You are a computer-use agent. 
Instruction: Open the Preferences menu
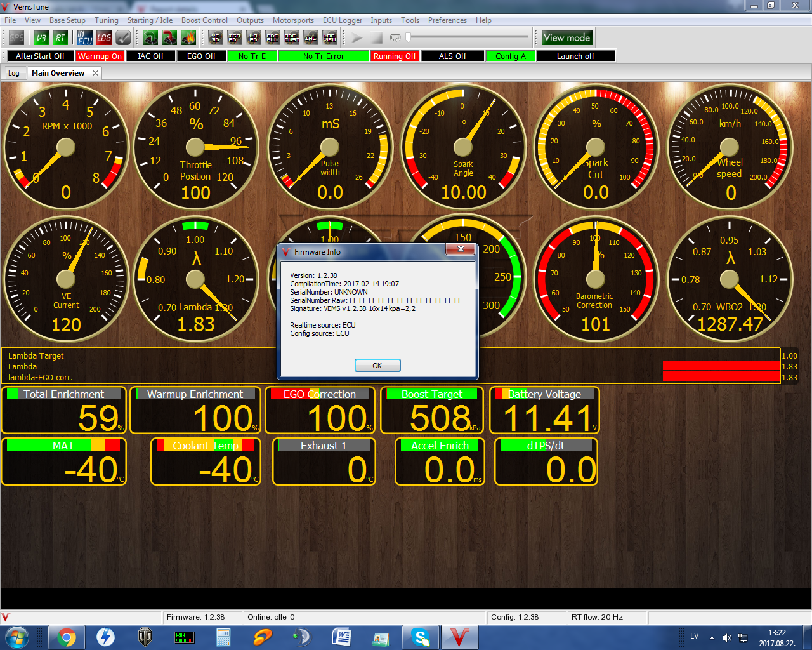447,20
